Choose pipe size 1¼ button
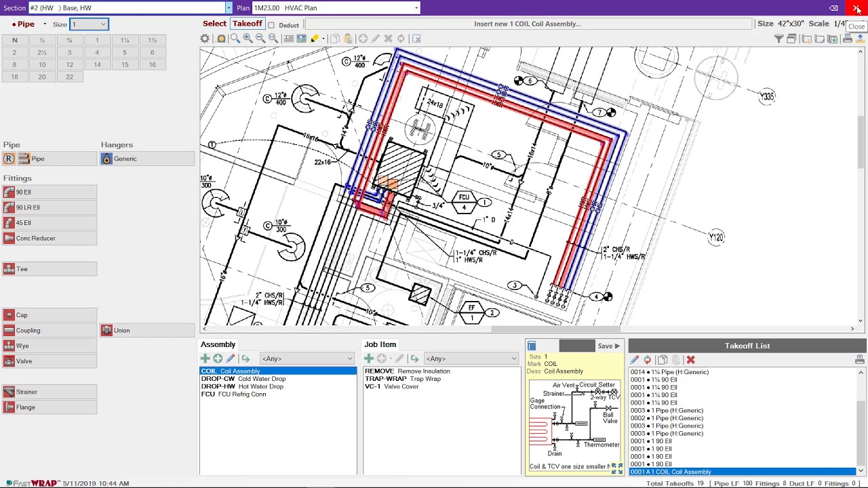 pyautogui.click(x=125, y=40)
